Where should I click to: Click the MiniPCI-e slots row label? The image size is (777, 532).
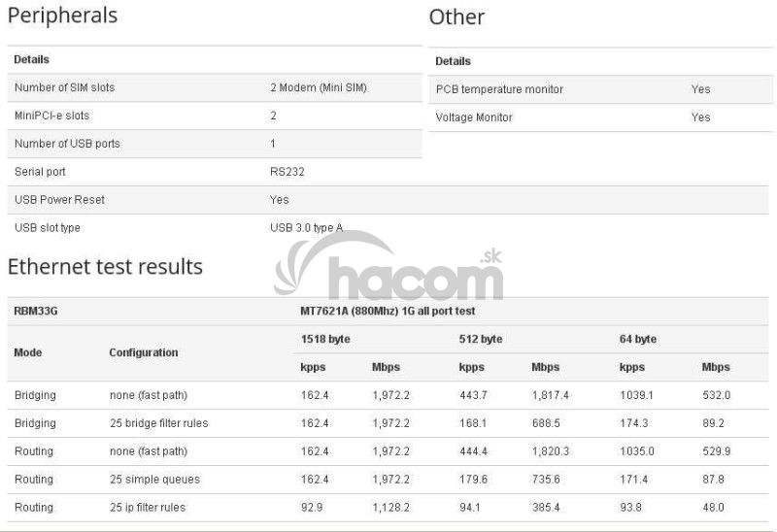tap(51, 116)
